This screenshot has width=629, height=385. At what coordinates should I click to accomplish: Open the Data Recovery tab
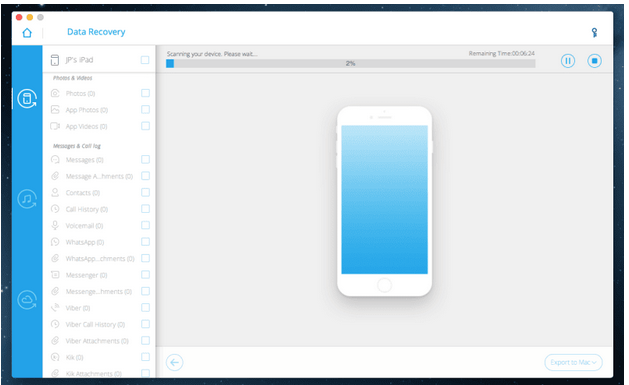[x=96, y=32]
